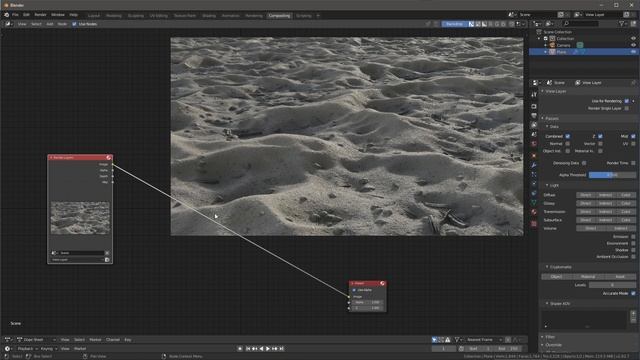Enable Glossy Indirect light pass

[x=606, y=204]
